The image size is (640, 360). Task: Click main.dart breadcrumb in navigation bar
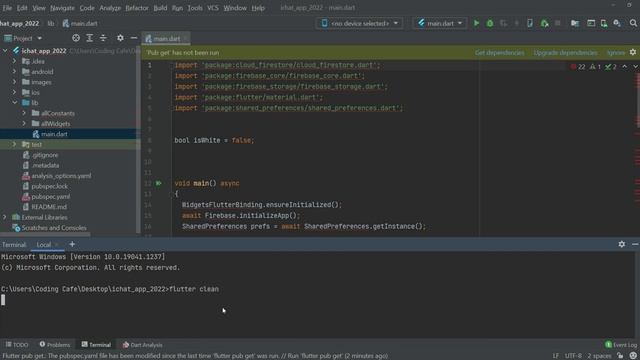pos(80,24)
